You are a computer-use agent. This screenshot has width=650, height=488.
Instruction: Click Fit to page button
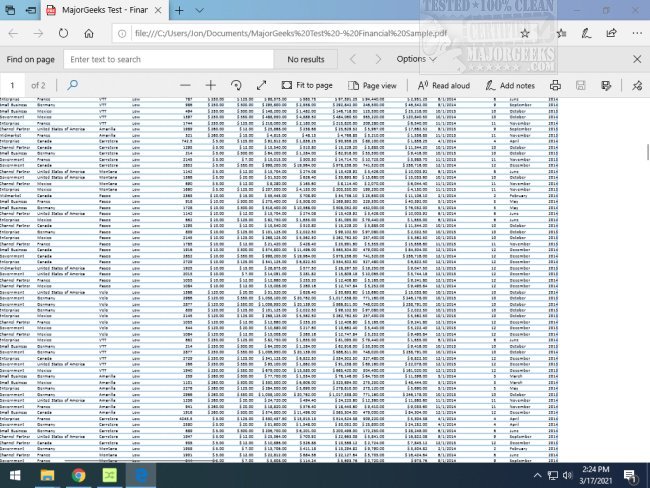(307, 85)
